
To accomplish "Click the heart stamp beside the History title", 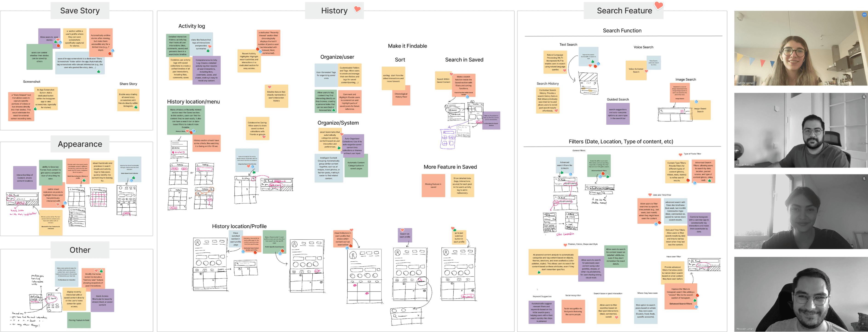I will pyautogui.click(x=357, y=9).
